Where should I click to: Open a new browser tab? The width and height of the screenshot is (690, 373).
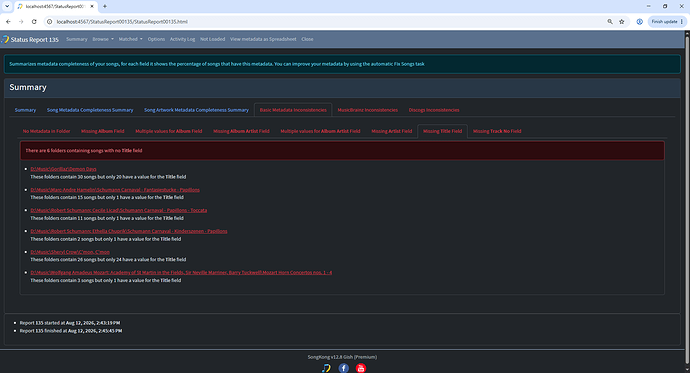click(x=105, y=6)
